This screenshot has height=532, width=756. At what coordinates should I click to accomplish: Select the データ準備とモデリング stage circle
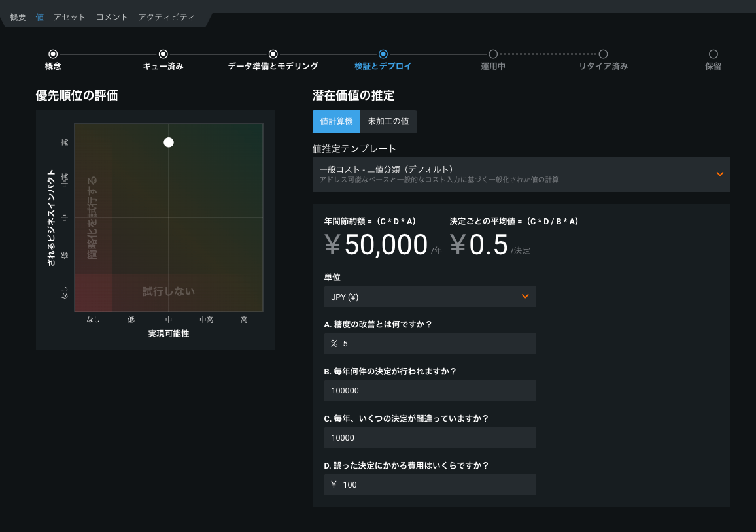click(273, 54)
